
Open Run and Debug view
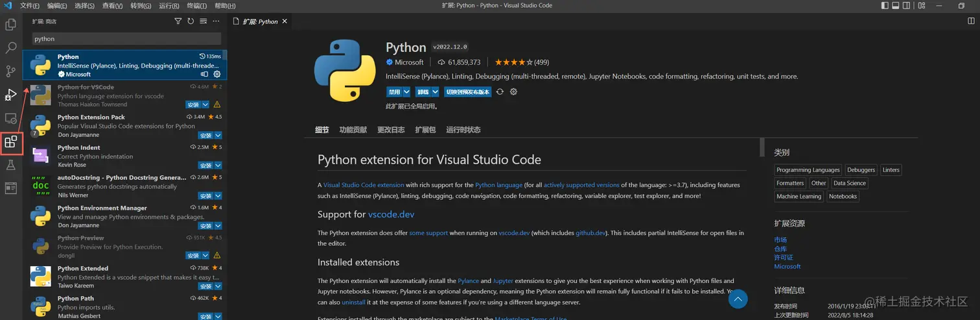[x=10, y=95]
